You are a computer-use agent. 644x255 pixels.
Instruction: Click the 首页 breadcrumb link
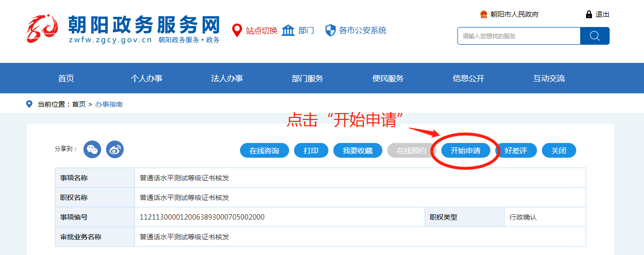[79, 104]
